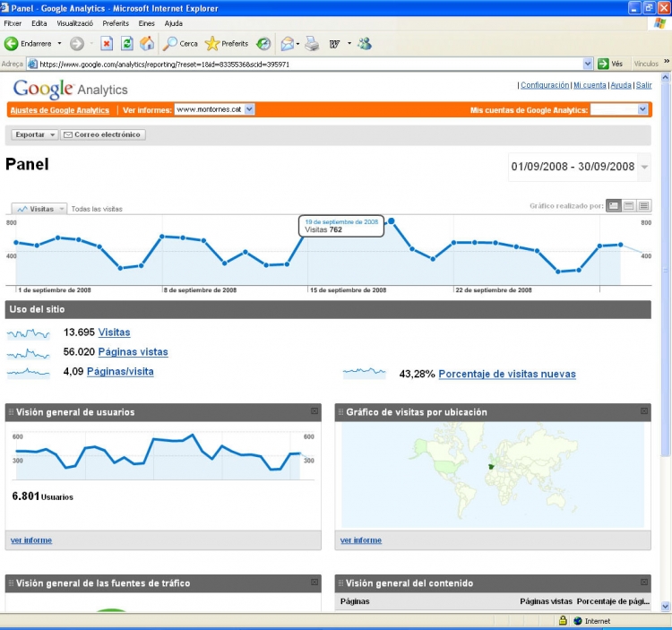Screen dimensions: 672x630
Task: Click the highlighted 19 de septiembre data point
Action: [x=392, y=221]
